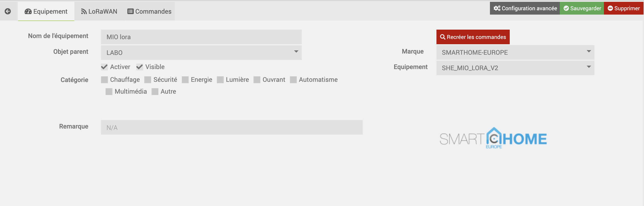Tick the Sécurité category checkbox

coord(148,80)
